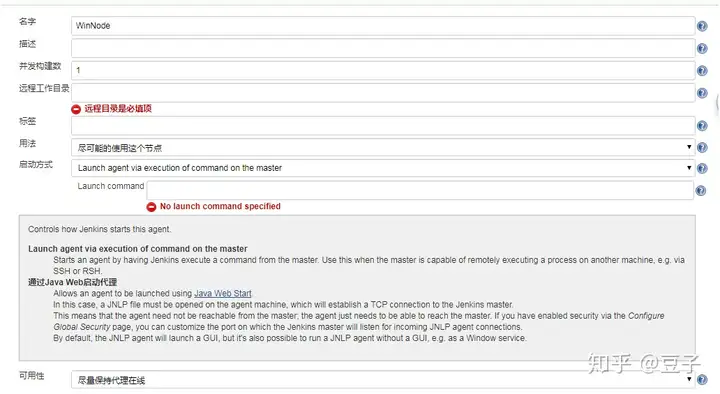Open help for Launch command field

[x=701, y=191]
